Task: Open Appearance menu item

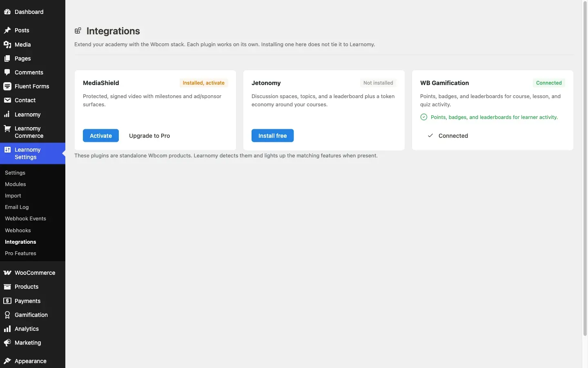Action: click(x=33, y=361)
